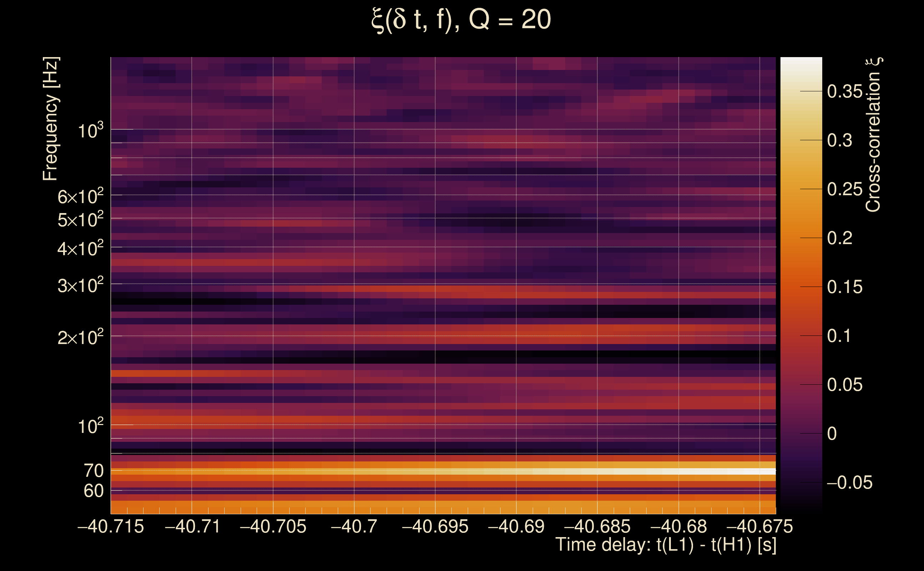Image resolution: width=924 pixels, height=571 pixels.
Task: Click the −40.715 x-axis tick label
Action: point(111,527)
